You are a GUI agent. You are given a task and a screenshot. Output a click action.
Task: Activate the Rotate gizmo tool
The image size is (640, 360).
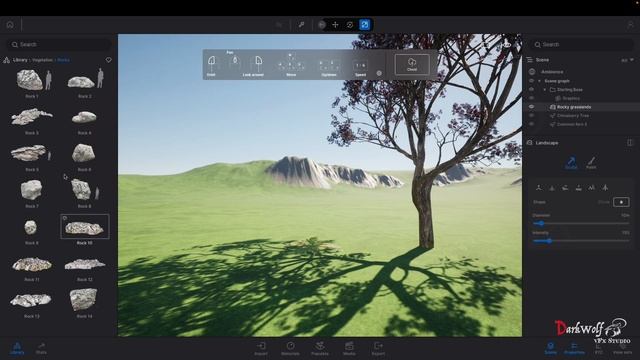click(x=350, y=25)
